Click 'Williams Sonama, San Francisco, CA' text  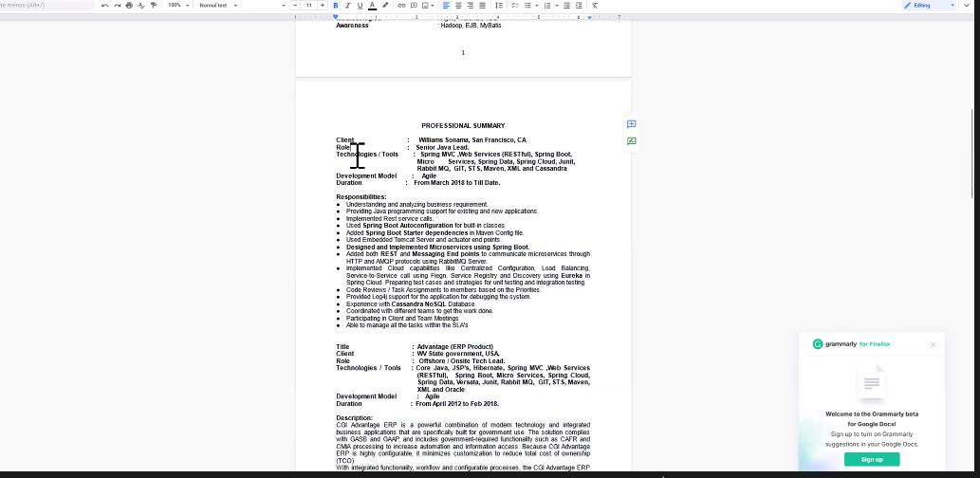[x=472, y=140]
